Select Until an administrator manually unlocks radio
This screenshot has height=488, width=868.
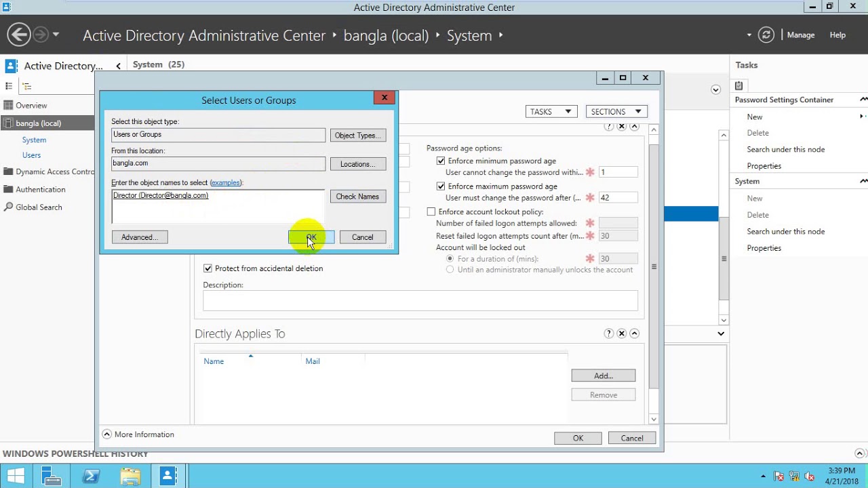tap(450, 270)
